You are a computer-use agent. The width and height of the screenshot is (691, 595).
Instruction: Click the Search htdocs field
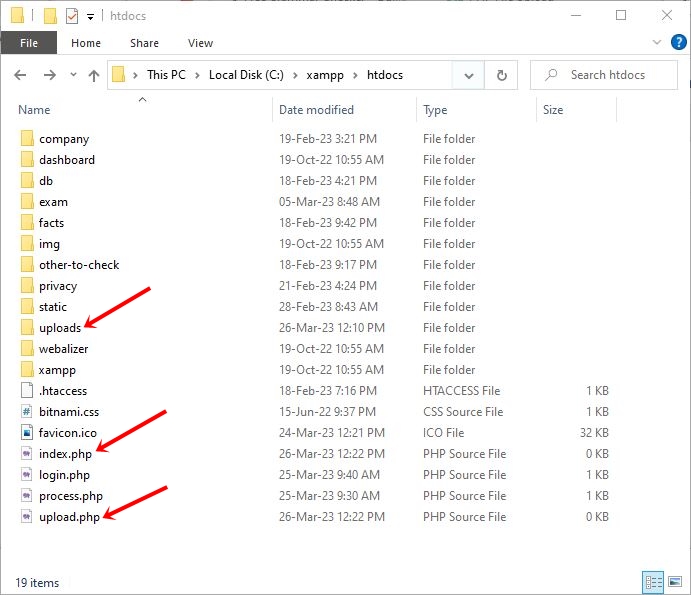pos(604,75)
